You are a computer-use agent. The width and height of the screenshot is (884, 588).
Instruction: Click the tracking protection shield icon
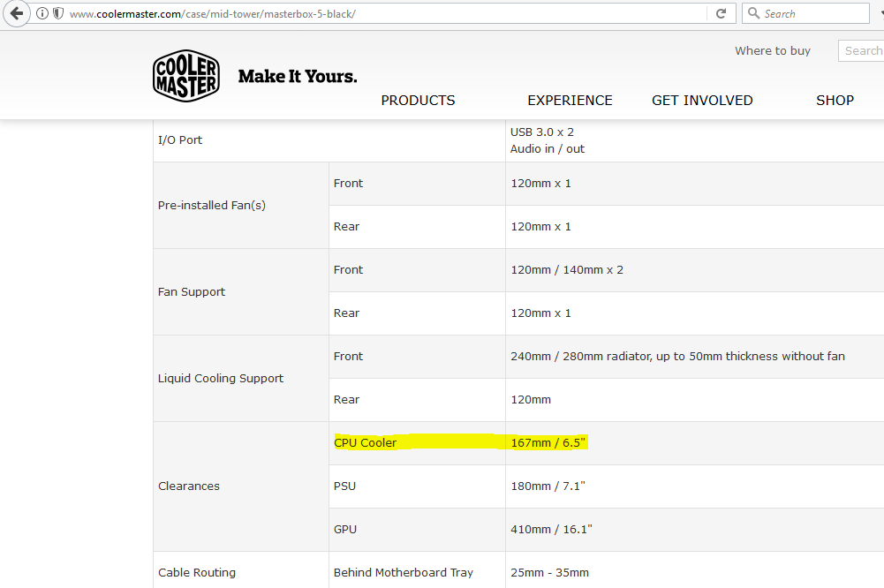point(58,13)
